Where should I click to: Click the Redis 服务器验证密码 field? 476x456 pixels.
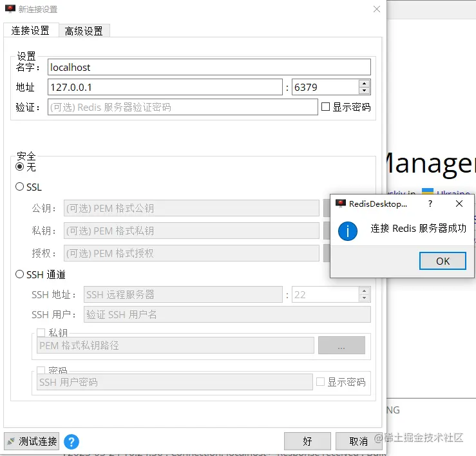tap(183, 107)
